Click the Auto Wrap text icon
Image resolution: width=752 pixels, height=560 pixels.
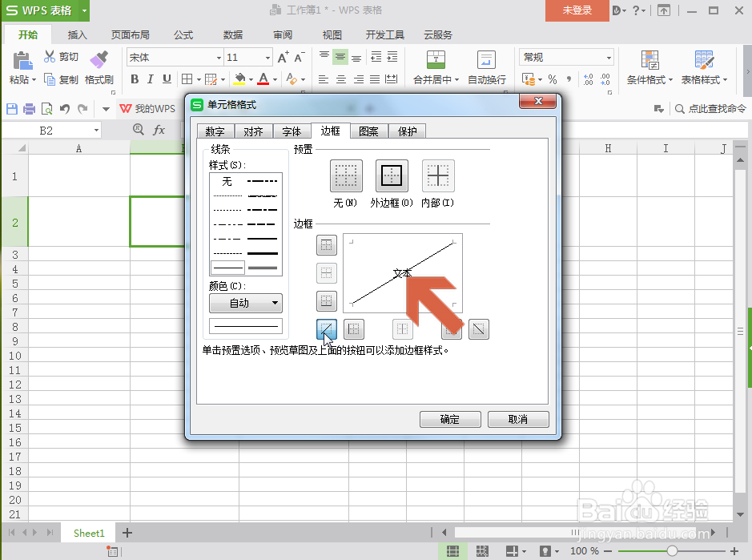point(486,60)
